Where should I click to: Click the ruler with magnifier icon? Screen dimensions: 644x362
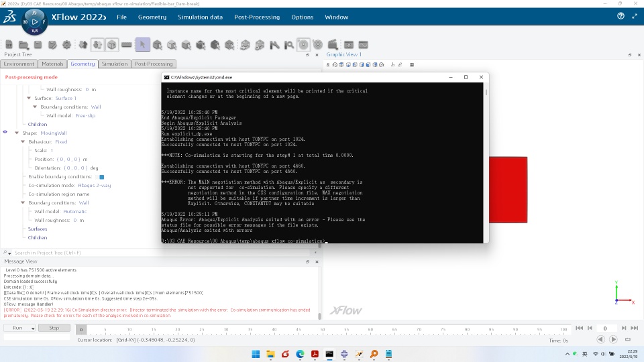[289, 44]
